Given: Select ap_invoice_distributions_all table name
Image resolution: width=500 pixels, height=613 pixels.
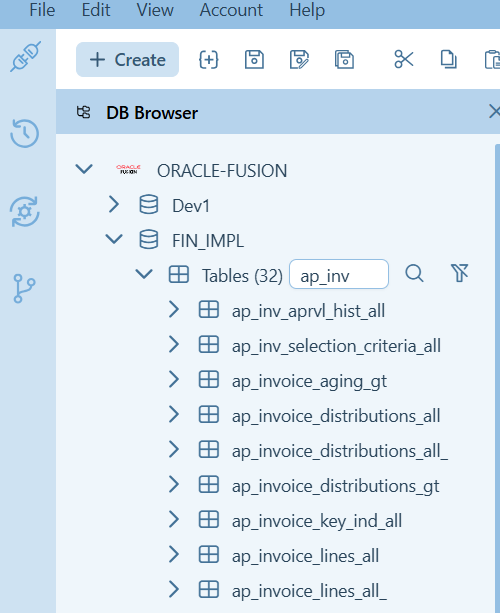Looking at the screenshot, I should coord(336,416).
